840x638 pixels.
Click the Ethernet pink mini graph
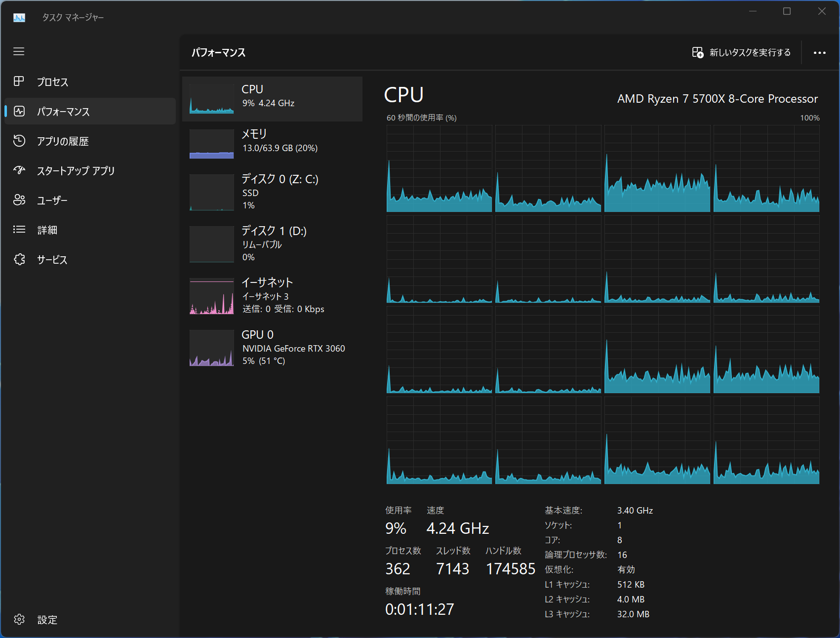pyautogui.click(x=212, y=296)
